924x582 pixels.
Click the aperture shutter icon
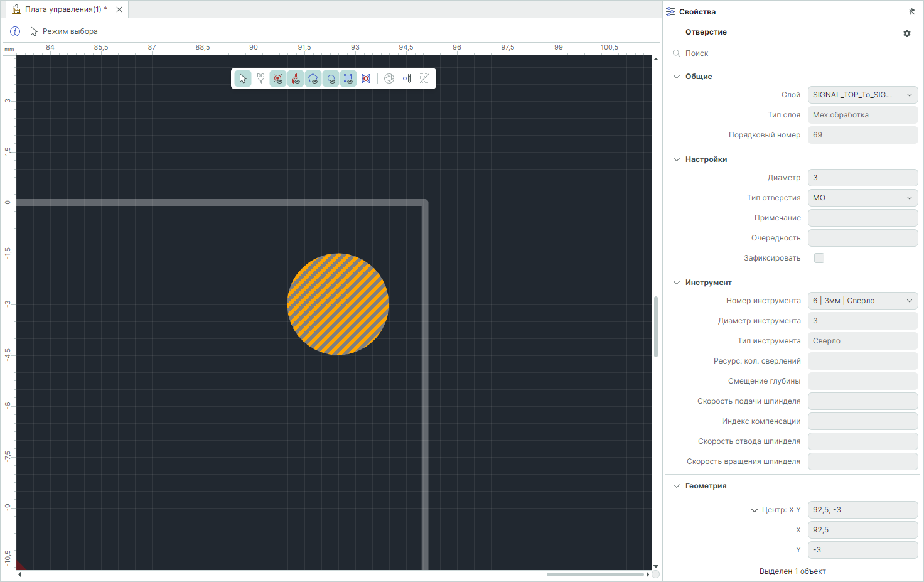coord(389,78)
